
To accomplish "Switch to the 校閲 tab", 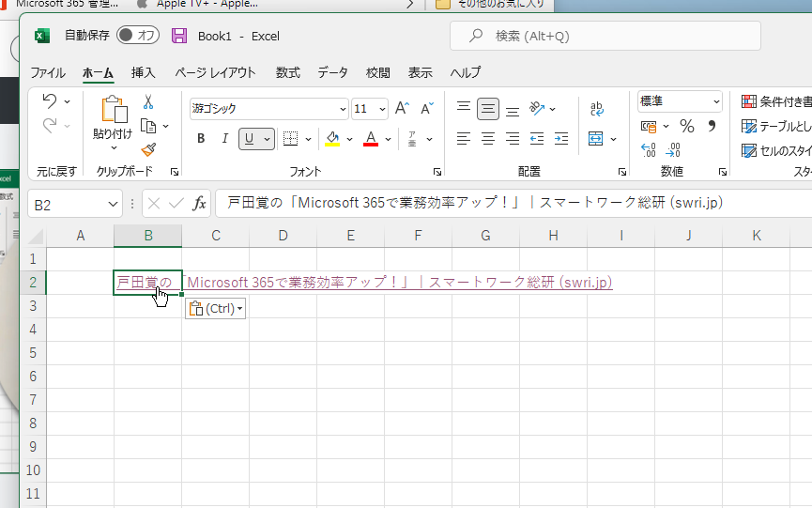I will 378,72.
